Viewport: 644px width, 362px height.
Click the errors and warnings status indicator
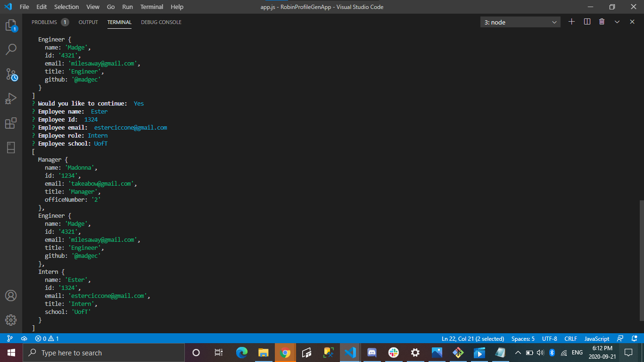(47, 338)
